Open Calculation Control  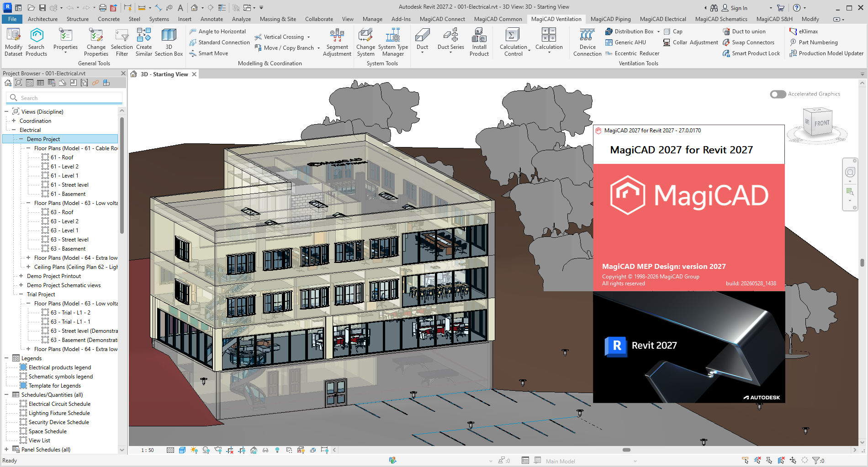[513, 42]
